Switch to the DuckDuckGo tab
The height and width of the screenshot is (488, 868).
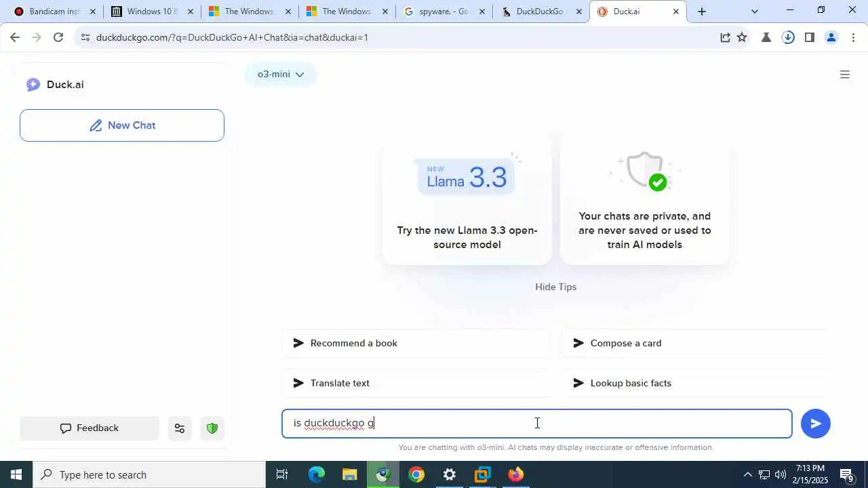[x=542, y=12]
